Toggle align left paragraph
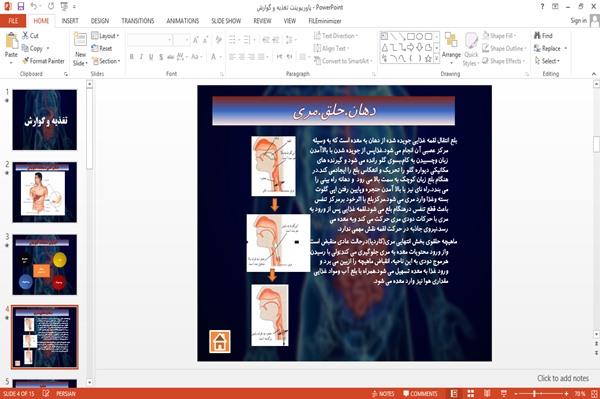 point(232,57)
